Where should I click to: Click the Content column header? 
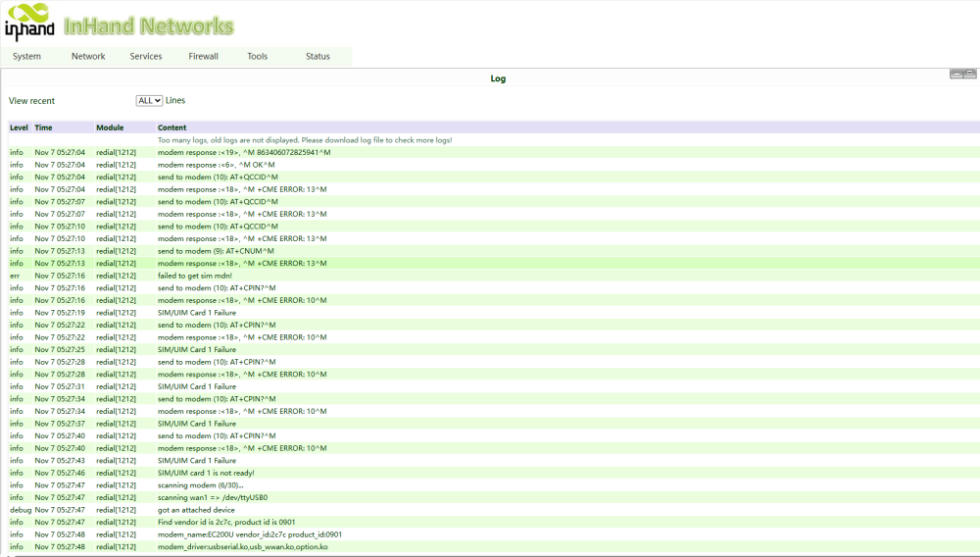tap(171, 127)
